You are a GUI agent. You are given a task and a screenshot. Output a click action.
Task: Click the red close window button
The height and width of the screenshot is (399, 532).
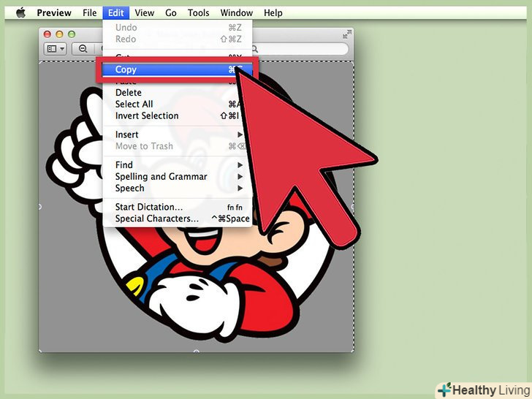click(x=47, y=34)
